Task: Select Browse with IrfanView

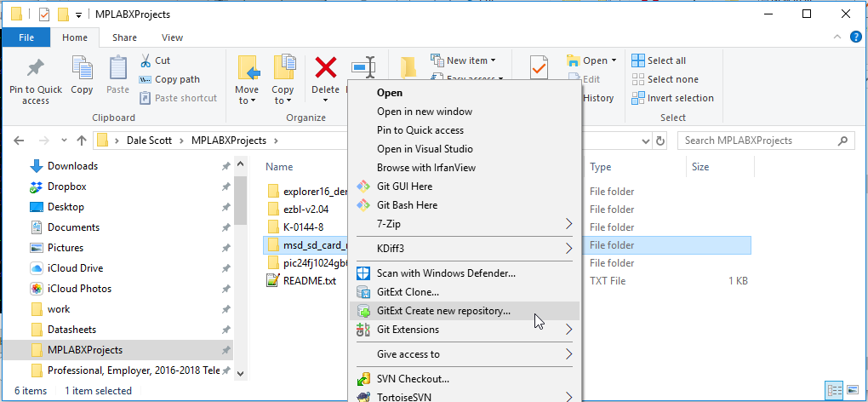Action: tap(426, 168)
